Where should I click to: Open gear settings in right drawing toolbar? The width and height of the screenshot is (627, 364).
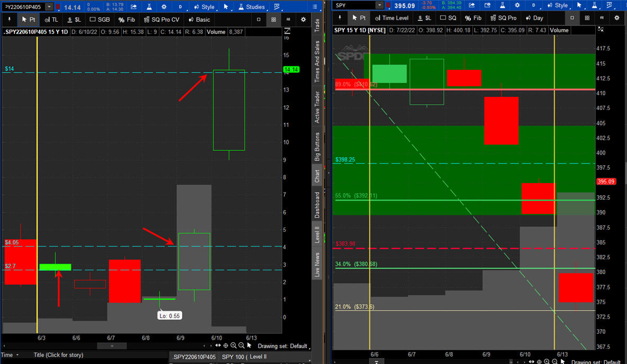tap(617, 17)
